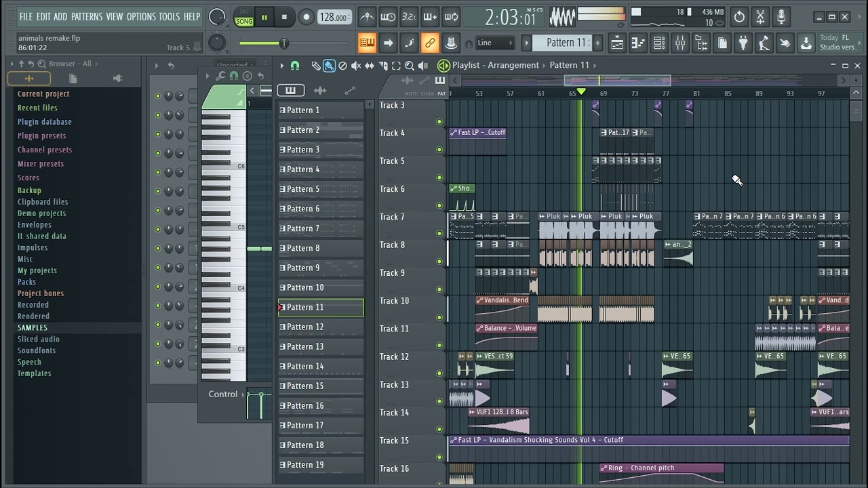Open the Line snap dropdown
This screenshot has width=868, height=488.
click(495, 43)
